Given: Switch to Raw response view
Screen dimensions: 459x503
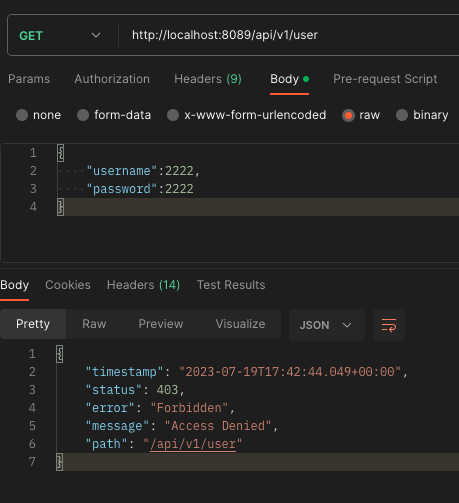Looking at the screenshot, I should pyautogui.click(x=94, y=324).
